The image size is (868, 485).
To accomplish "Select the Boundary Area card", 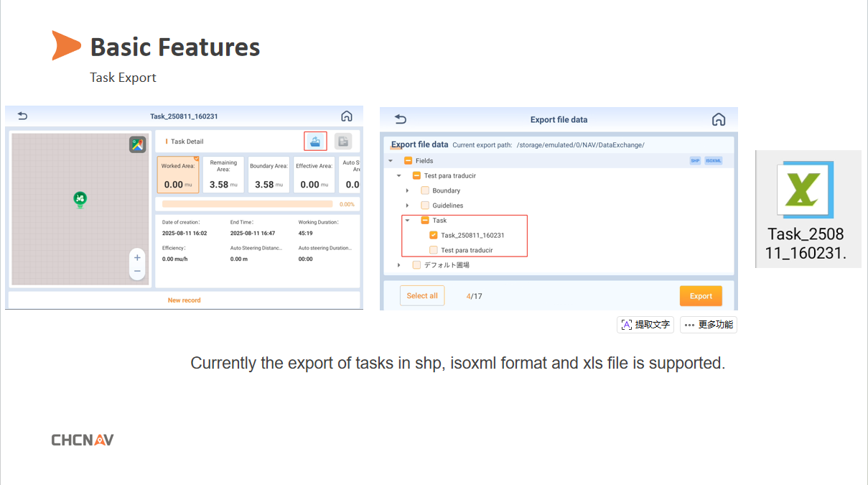I will click(x=269, y=175).
